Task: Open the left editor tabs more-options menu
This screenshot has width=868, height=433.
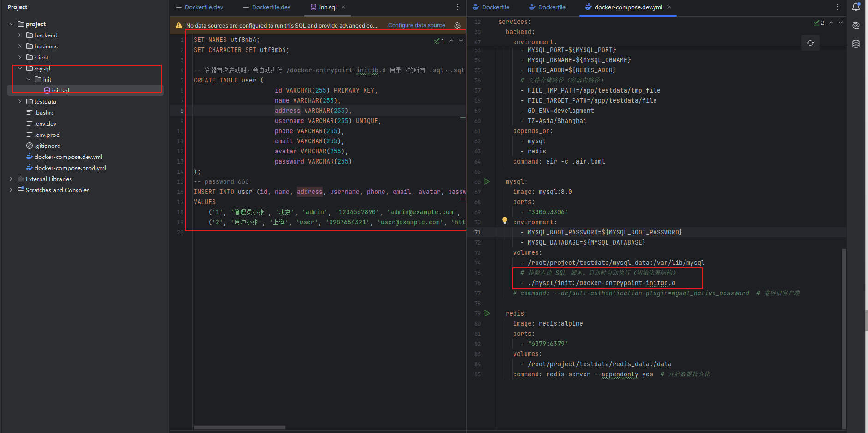Action: (x=458, y=7)
